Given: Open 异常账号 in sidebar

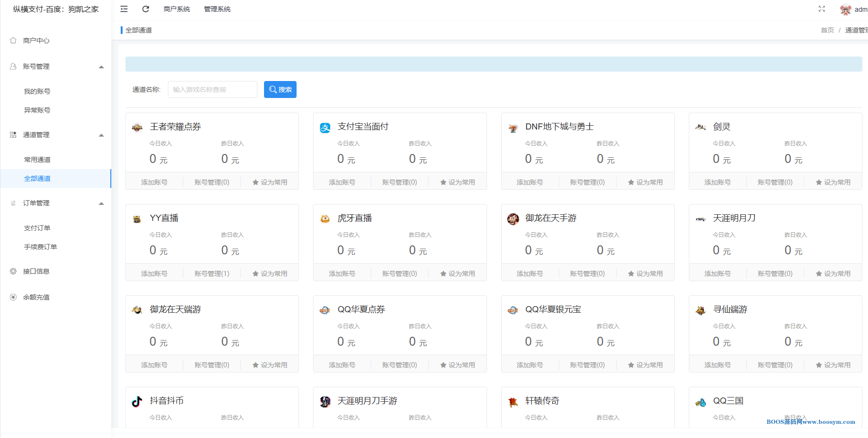Looking at the screenshot, I should tap(37, 110).
